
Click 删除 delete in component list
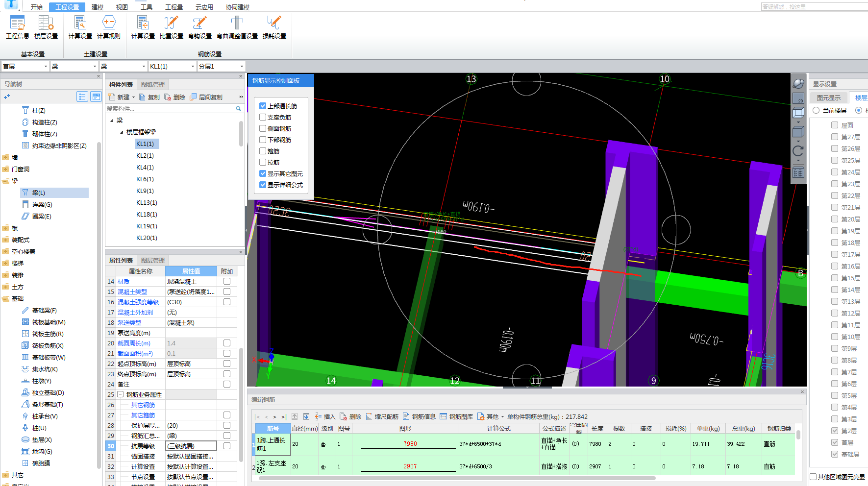pos(175,97)
